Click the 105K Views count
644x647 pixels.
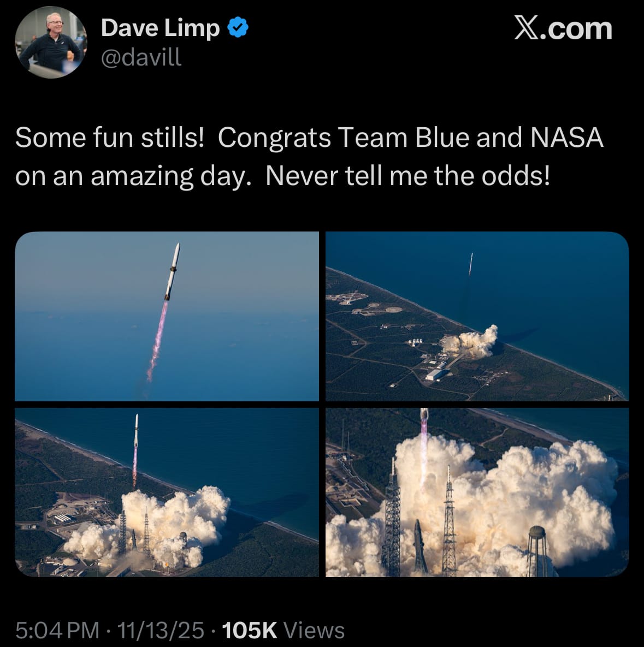point(283,630)
